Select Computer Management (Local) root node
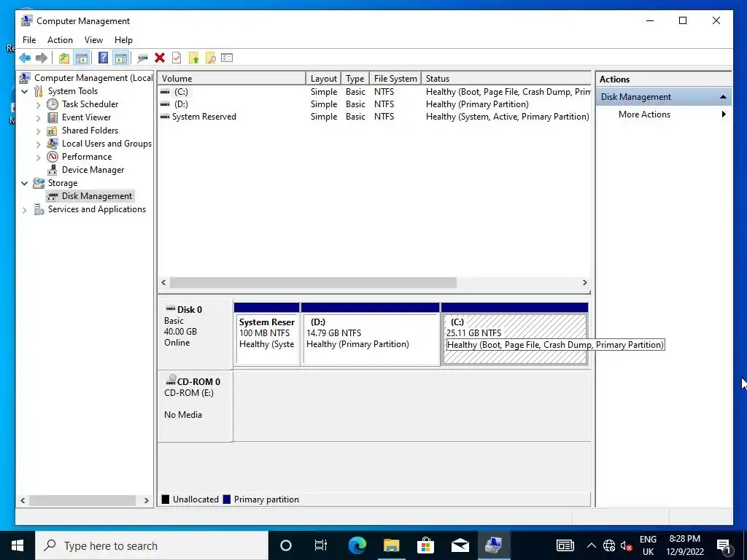Image resolution: width=747 pixels, height=560 pixels. (x=87, y=78)
